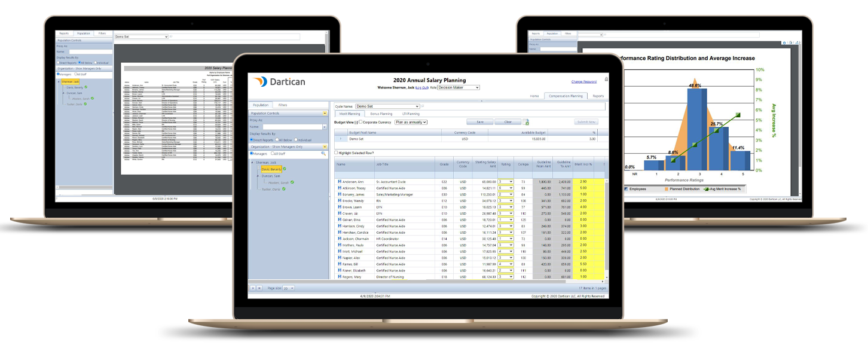Click the Proxy As Name input field
868x354 pixels.
(x=293, y=127)
